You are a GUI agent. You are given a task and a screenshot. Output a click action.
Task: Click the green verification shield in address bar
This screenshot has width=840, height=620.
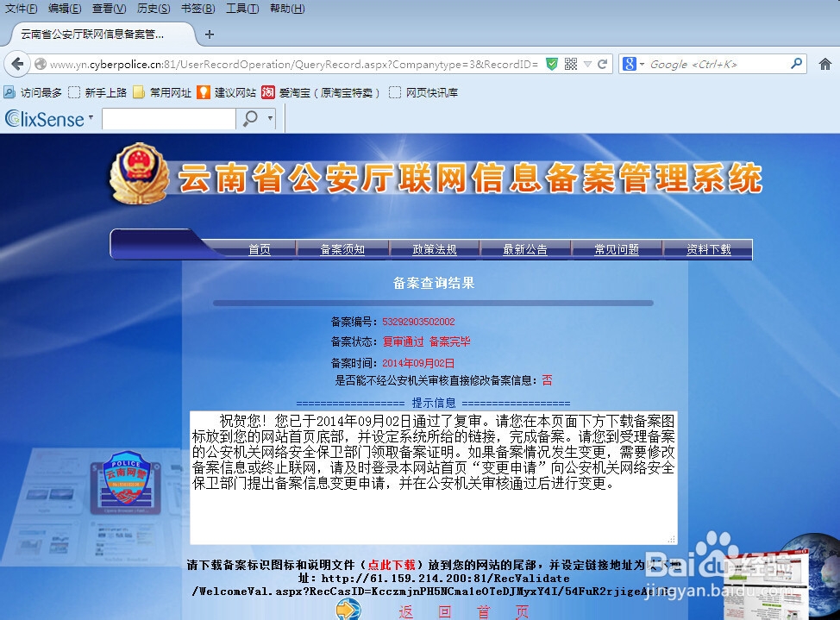point(553,63)
